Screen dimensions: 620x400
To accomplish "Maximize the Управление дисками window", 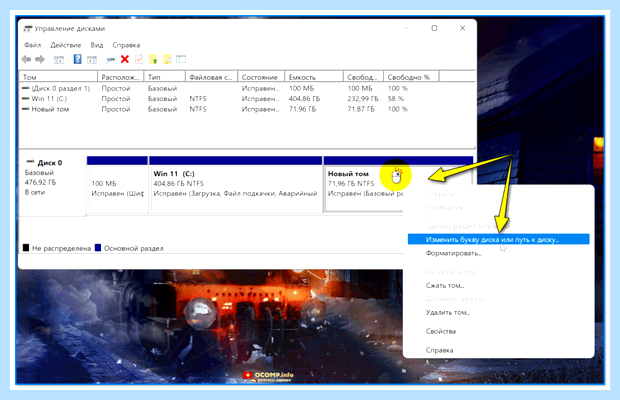I will 434,28.
